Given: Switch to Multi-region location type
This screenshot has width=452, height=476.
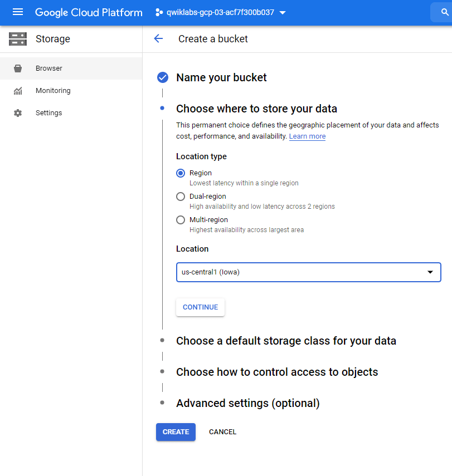Looking at the screenshot, I should (181, 219).
